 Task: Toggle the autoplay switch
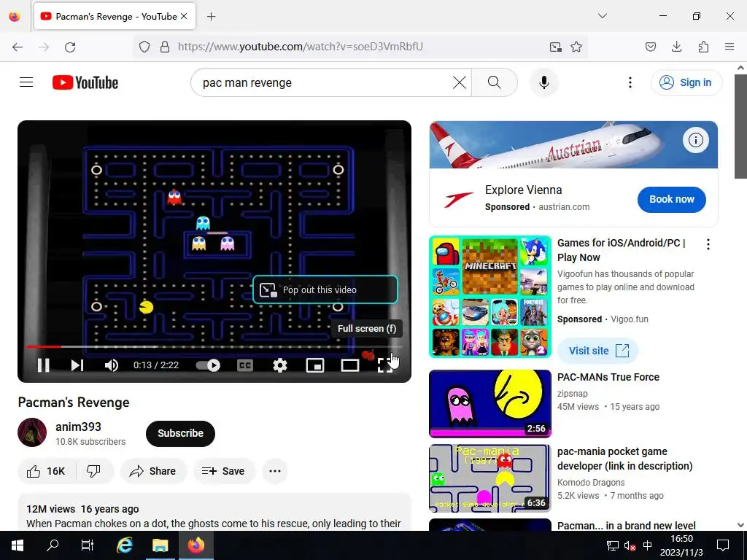pyautogui.click(x=208, y=365)
